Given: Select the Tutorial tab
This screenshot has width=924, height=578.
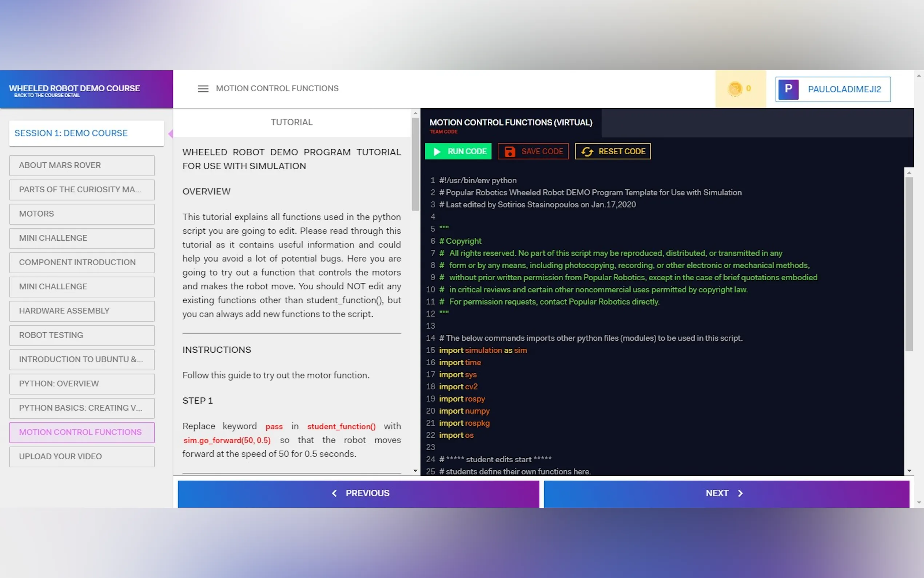Looking at the screenshot, I should (291, 122).
